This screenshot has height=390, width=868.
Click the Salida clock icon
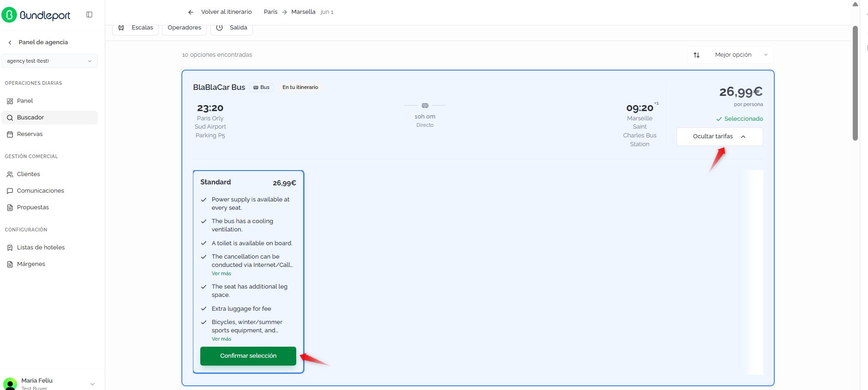tap(220, 28)
